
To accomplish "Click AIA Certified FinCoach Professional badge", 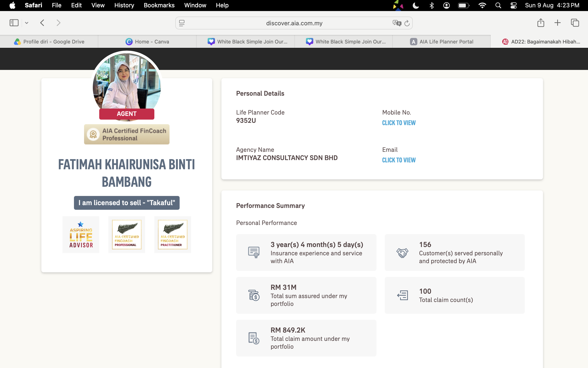I will [x=127, y=134].
